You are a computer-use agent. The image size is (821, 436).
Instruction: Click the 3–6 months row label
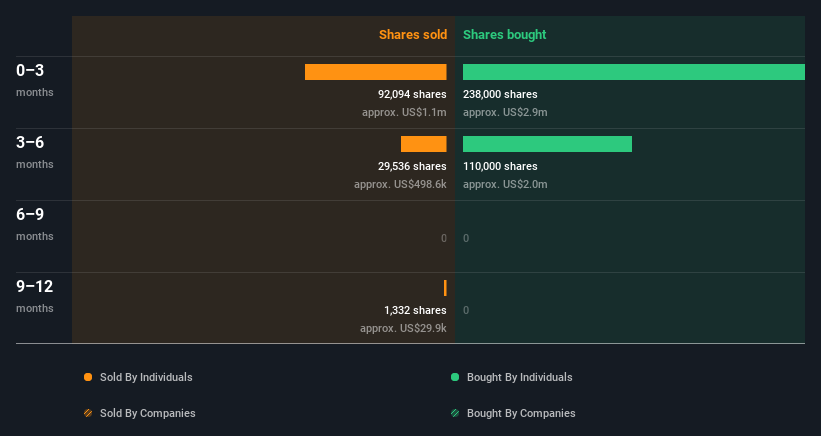tap(35, 152)
